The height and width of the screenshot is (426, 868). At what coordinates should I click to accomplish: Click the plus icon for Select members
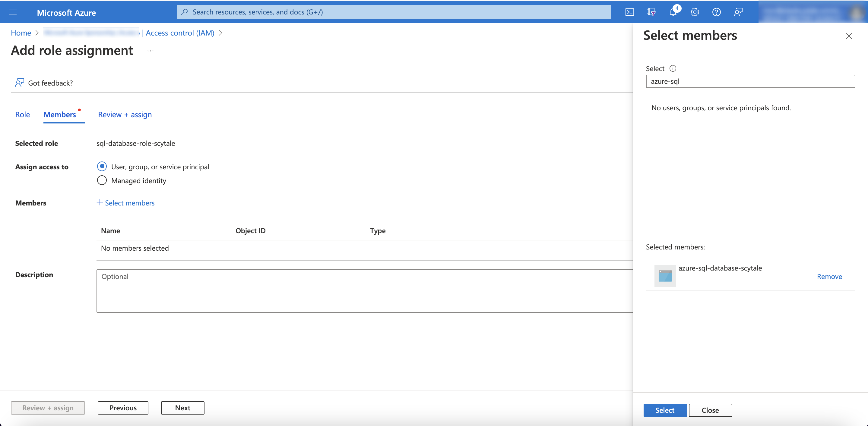[x=100, y=202]
